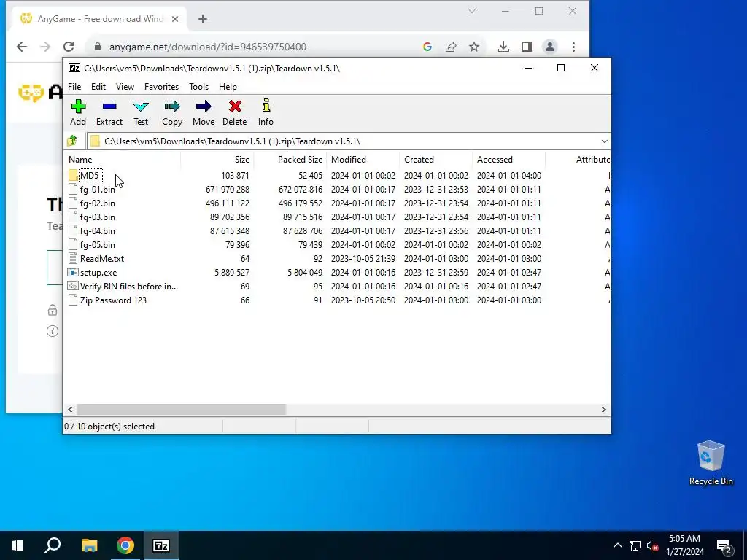Open Chrome tab search chevron
The image size is (747, 560).
tap(472, 11)
